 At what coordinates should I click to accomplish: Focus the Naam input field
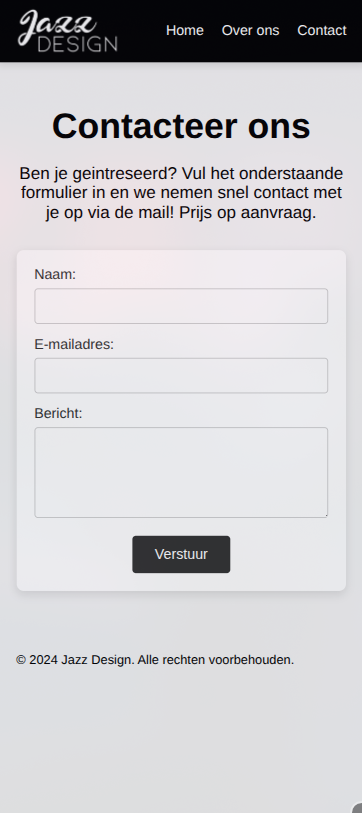(181, 306)
